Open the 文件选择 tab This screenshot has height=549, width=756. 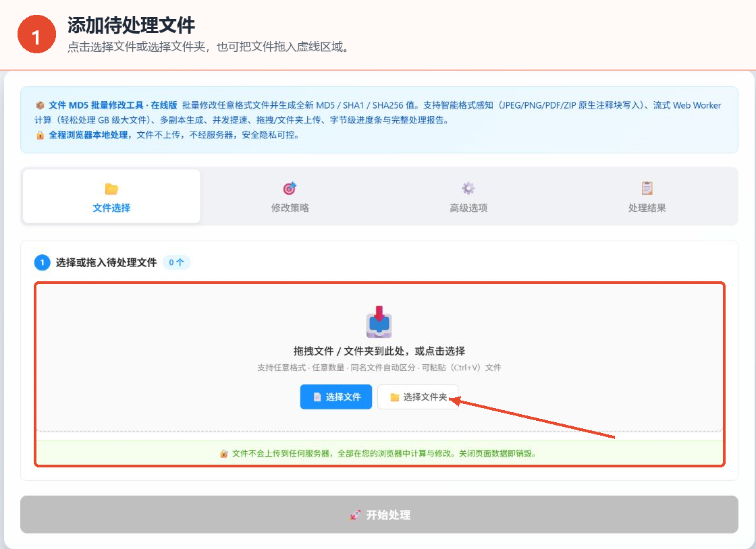[x=111, y=196]
